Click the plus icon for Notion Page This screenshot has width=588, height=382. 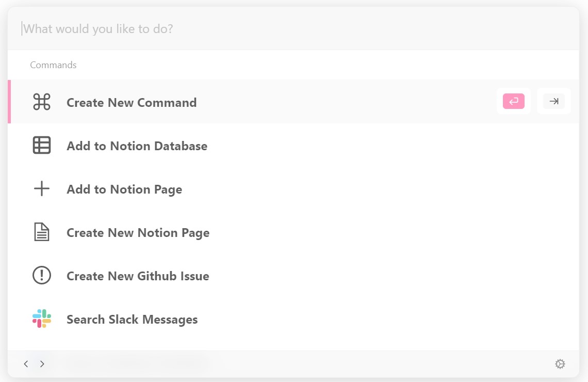(x=42, y=189)
